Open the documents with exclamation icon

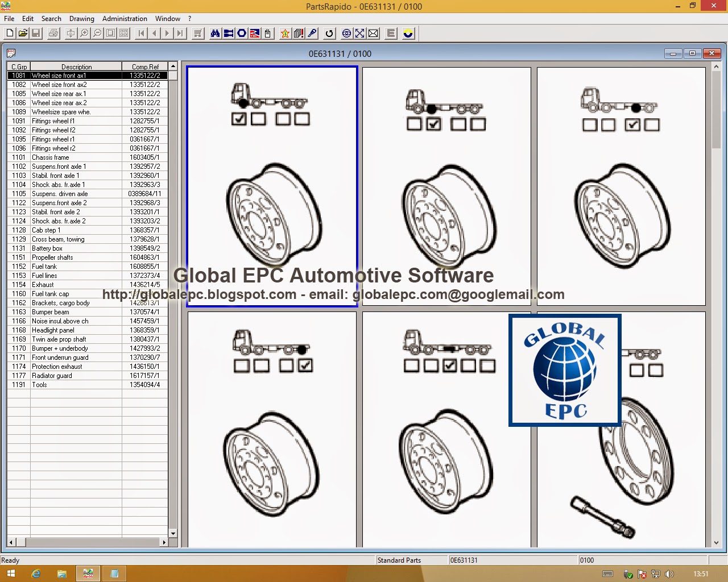(x=299, y=34)
